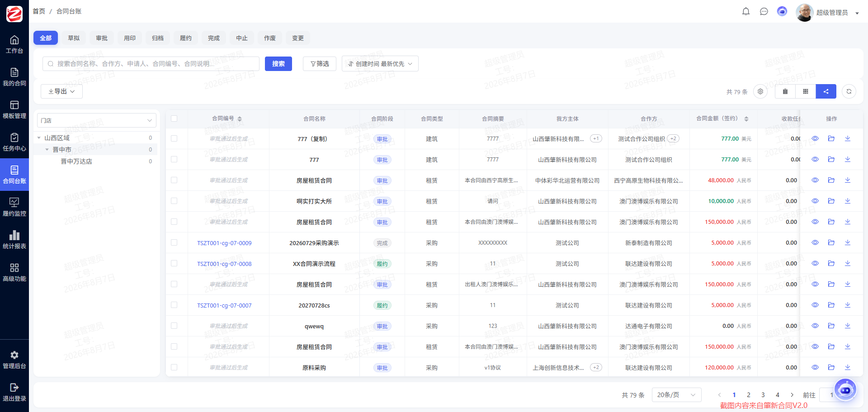Check the 原料采购 row checkbox

click(x=174, y=367)
